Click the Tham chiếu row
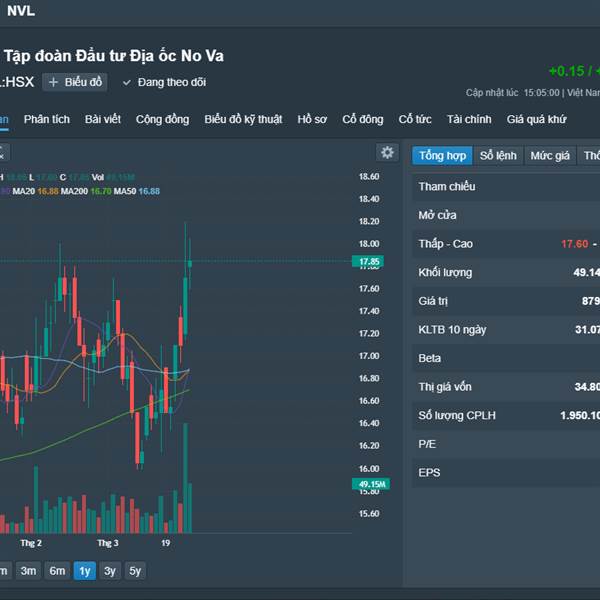600x600 pixels. pos(506,187)
